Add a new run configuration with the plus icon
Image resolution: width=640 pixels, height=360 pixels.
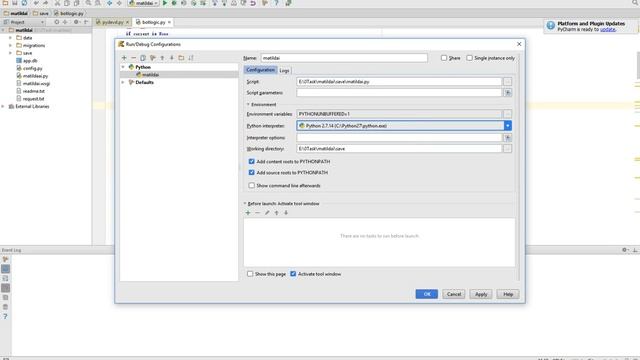[124, 58]
